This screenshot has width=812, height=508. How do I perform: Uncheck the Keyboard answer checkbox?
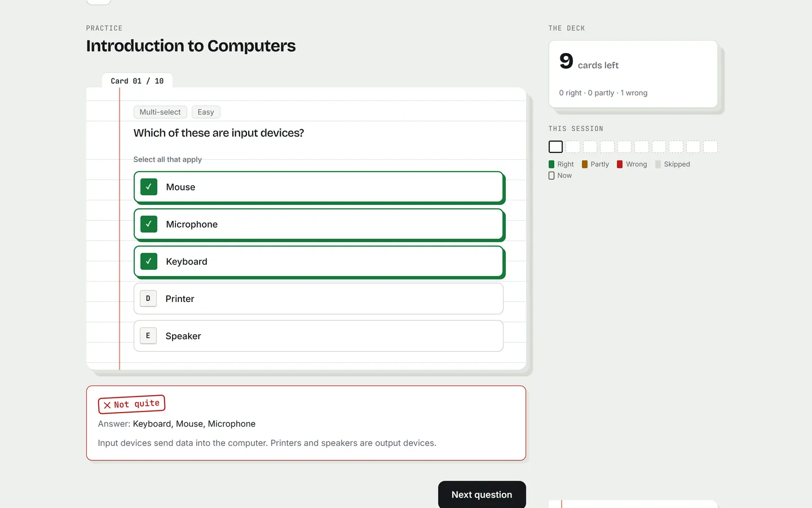click(x=149, y=261)
